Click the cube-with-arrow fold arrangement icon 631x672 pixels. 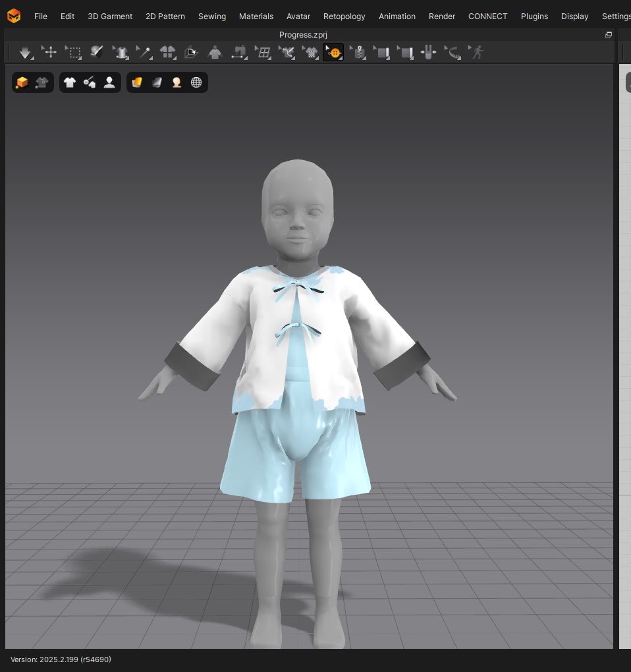(191, 52)
